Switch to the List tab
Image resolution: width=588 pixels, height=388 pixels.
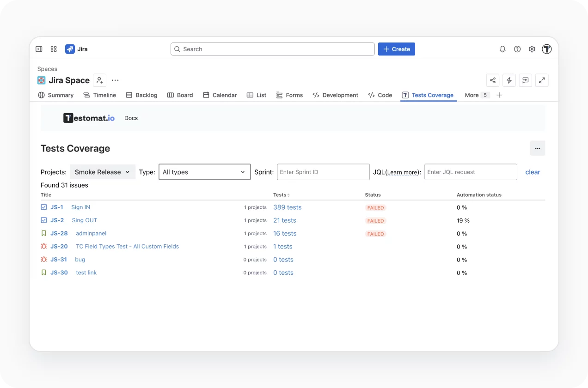tap(257, 95)
